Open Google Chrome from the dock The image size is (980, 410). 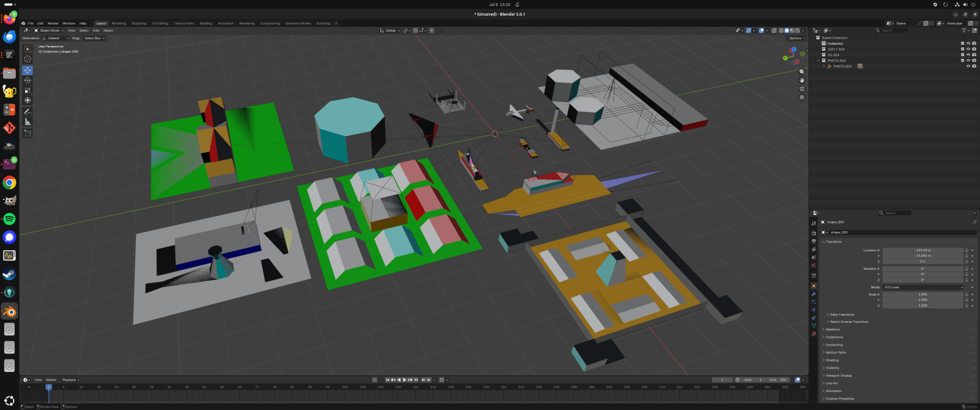[x=9, y=183]
